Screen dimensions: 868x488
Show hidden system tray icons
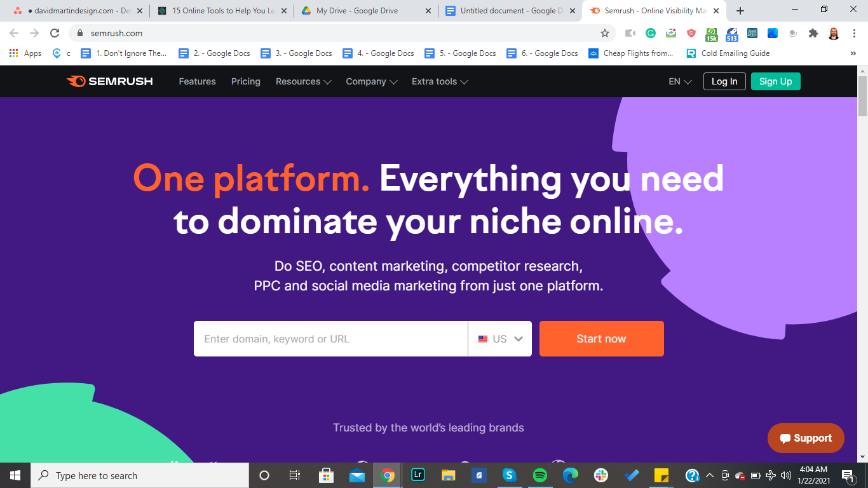pos(709,475)
